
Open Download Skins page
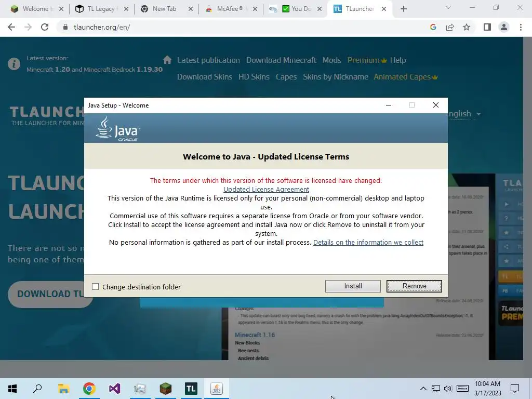(x=205, y=77)
